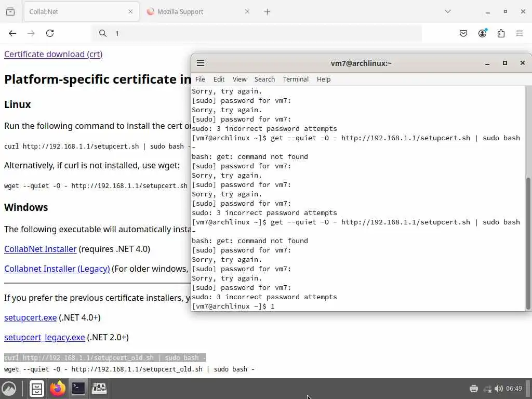The height and width of the screenshot is (399, 532).
Task: Open the terminal File menu
Action: (200, 79)
